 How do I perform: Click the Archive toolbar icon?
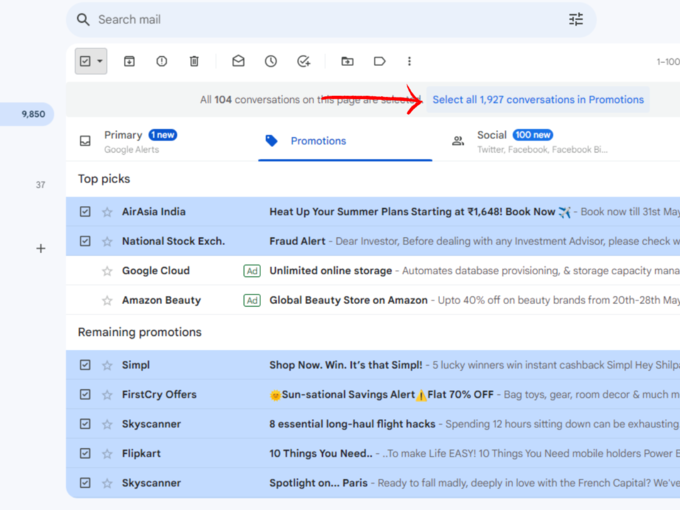tap(129, 61)
